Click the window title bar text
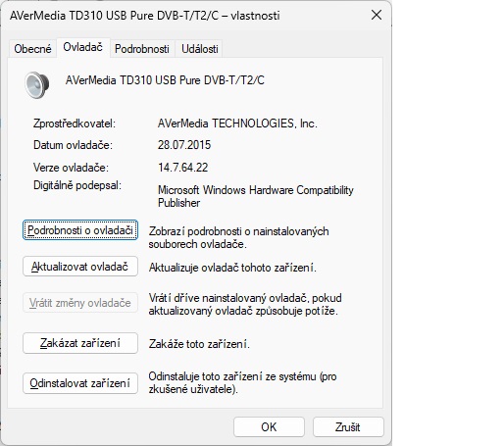 point(145,16)
